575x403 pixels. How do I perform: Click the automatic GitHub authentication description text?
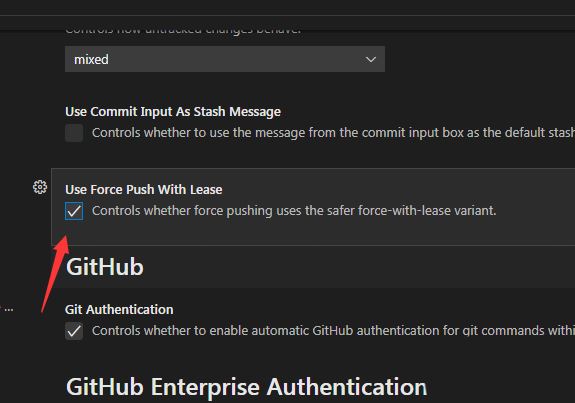click(333, 331)
